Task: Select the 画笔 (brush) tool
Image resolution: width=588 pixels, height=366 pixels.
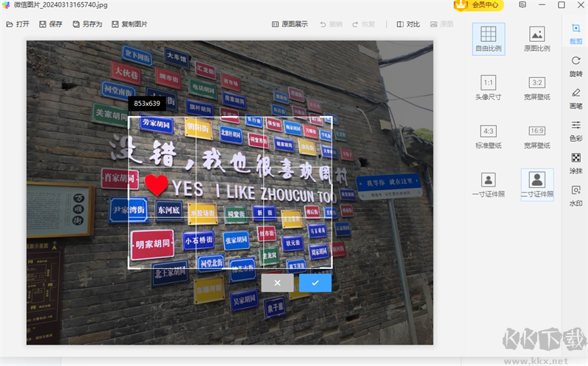Action: 576,97
